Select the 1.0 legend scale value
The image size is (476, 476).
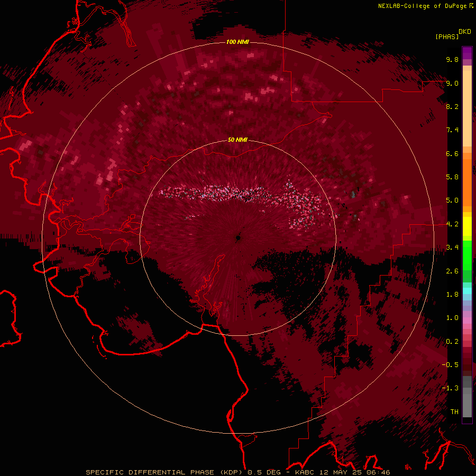[x=452, y=318]
